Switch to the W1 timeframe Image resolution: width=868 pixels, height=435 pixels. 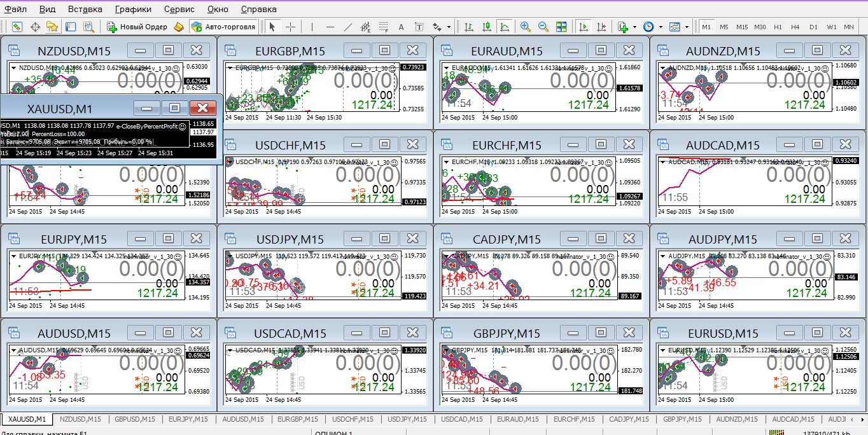click(831, 27)
